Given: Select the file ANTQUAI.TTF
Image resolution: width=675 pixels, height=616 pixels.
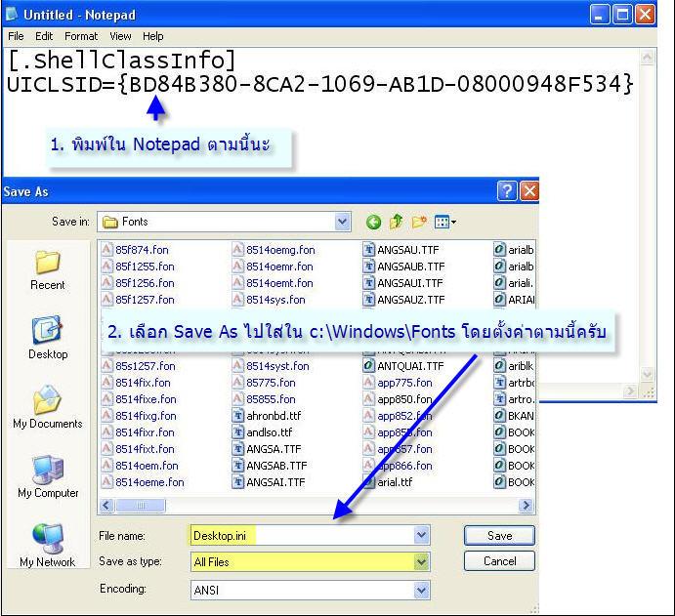Looking at the screenshot, I should pos(403,366).
